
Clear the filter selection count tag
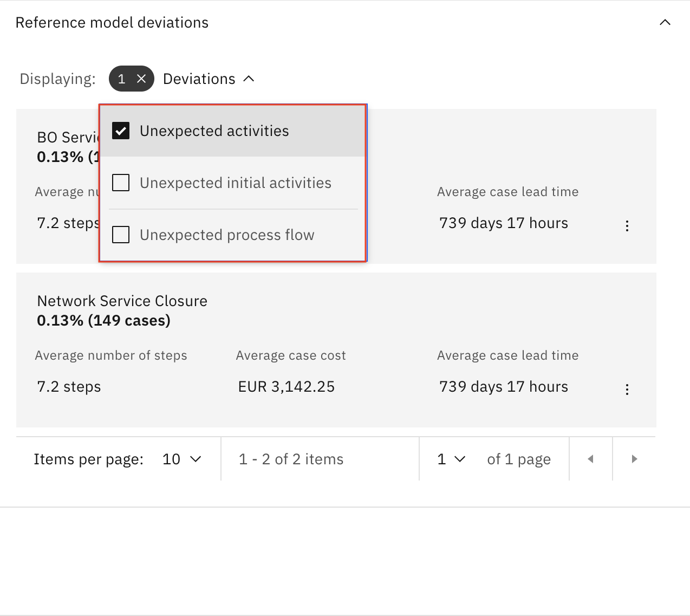[141, 79]
